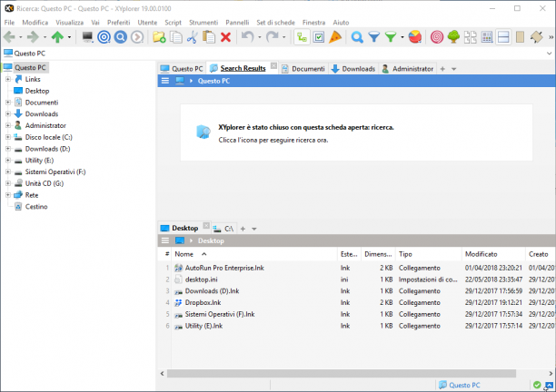The width and height of the screenshot is (556, 392).
Task: Go up one level with green arrow
Action: 57,37
